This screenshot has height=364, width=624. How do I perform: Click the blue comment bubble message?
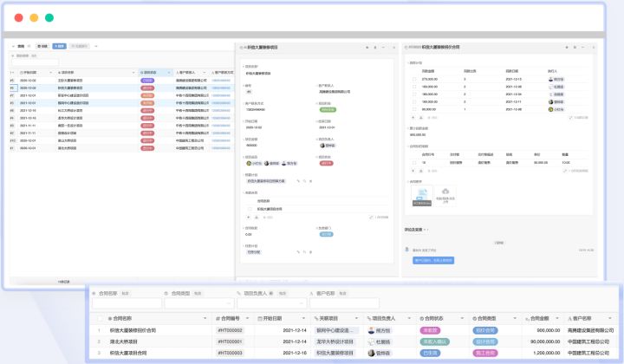point(433,259)
